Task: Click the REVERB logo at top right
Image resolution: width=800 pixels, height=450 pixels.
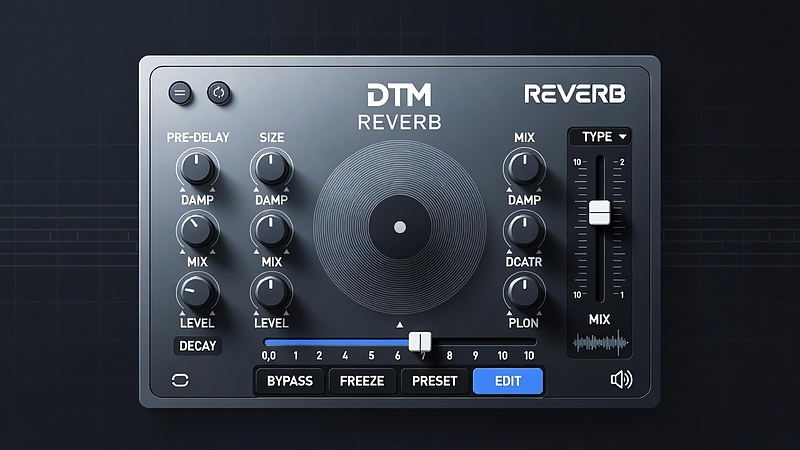Action: [x=575, y=95]
